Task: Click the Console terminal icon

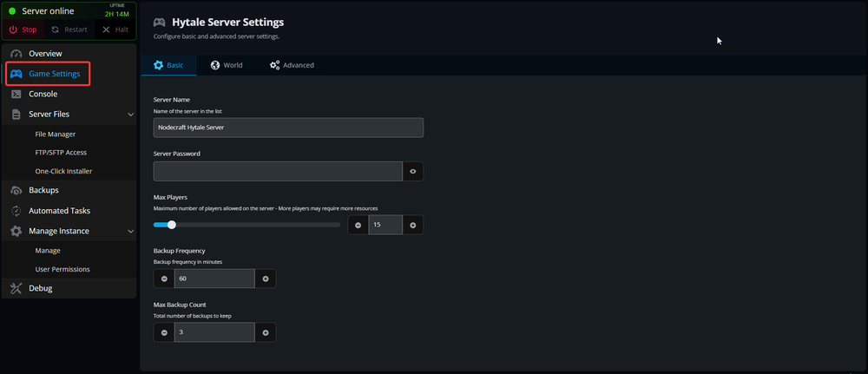Action: [16, 94]
